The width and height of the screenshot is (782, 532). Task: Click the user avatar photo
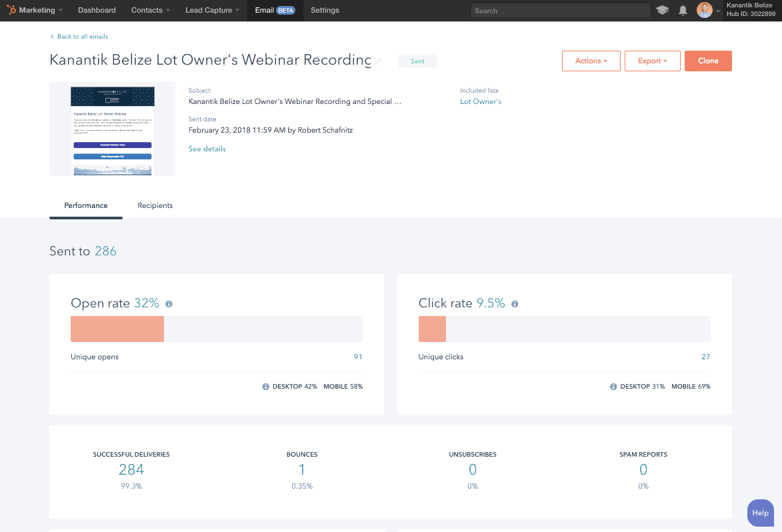704,10
